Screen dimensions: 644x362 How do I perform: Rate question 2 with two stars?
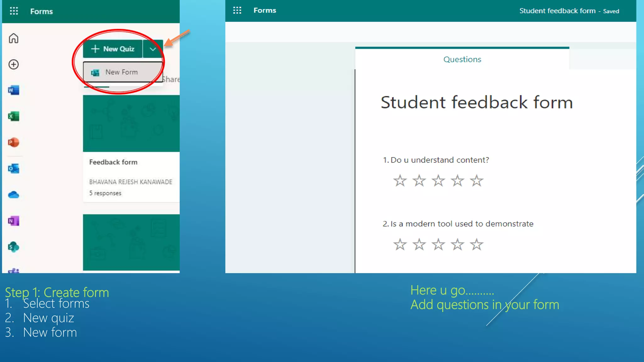tap(419, 244)
